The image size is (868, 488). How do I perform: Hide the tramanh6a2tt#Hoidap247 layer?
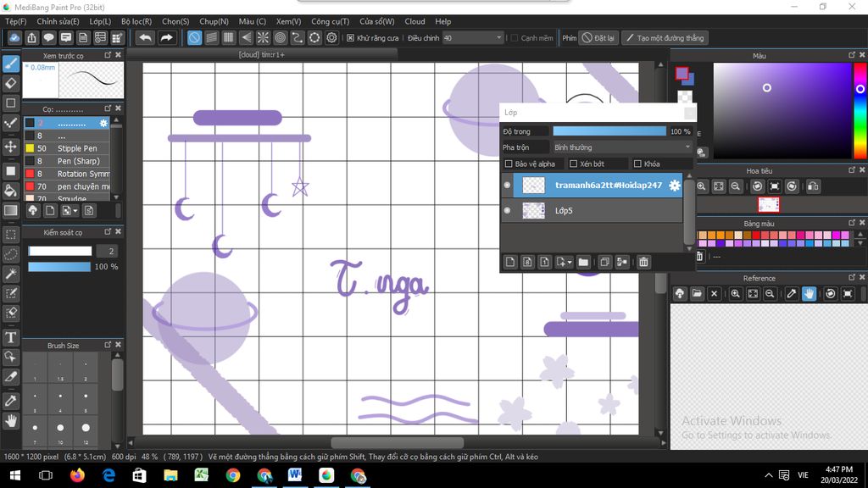click(507, 186)
